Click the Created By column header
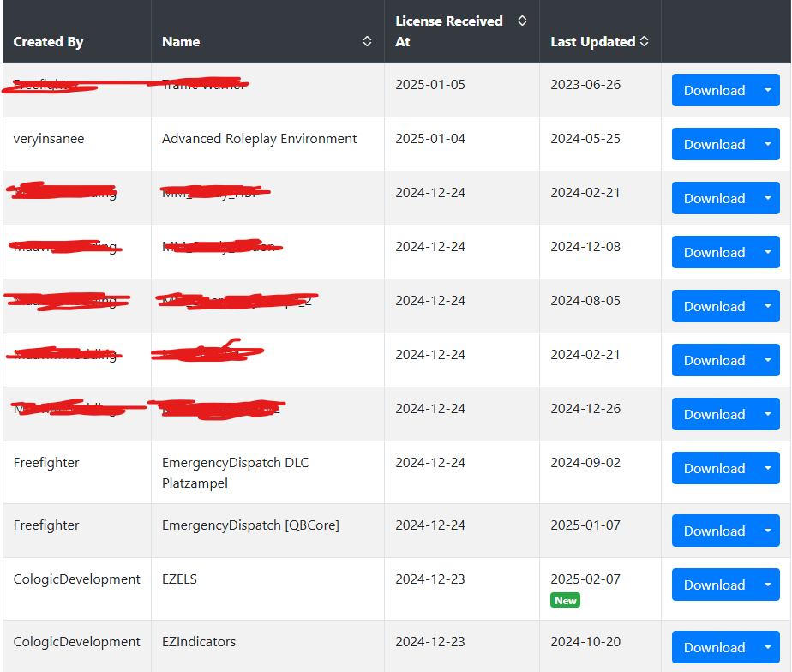The height and width of the screenshot is (672, 792). coord(49,41)
